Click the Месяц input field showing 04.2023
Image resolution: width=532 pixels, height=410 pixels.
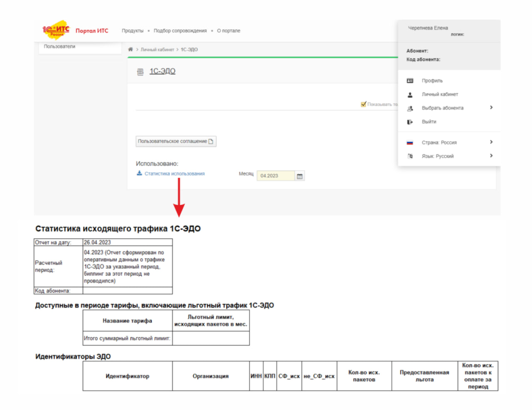275,176
